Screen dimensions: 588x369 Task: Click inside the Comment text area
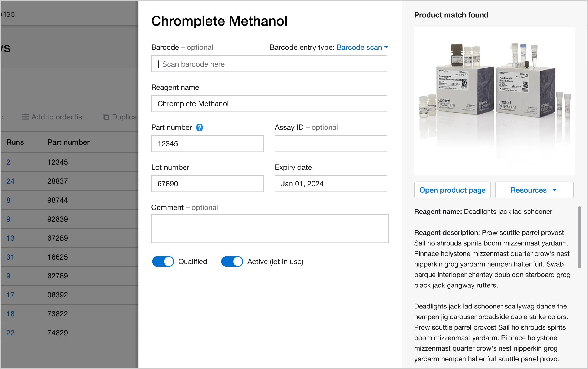click(x=270, y=228)
